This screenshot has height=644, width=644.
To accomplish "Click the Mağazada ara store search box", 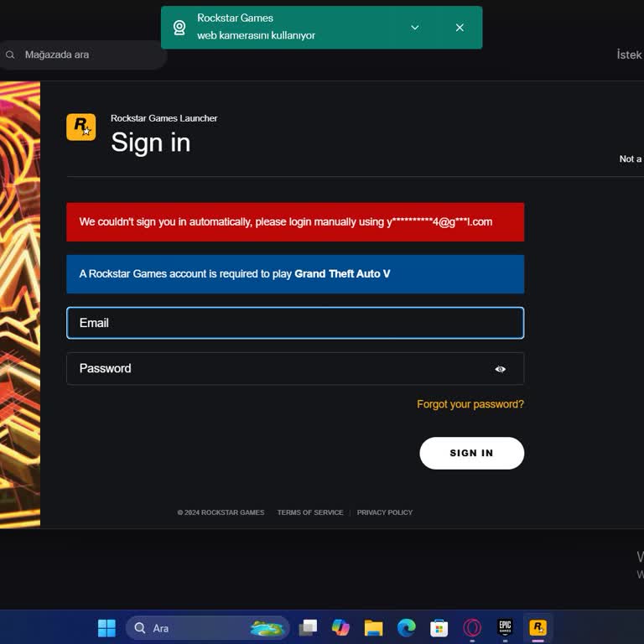I will tap(82, 55).
